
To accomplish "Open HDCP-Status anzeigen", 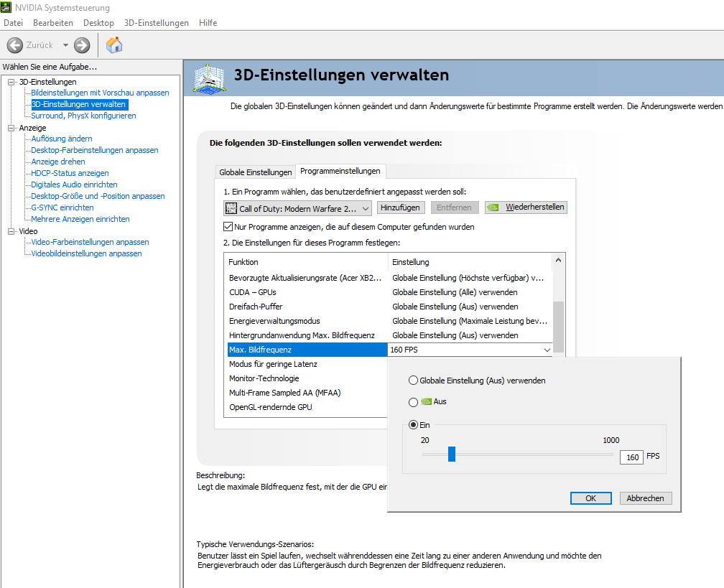I will click(70, 174).
